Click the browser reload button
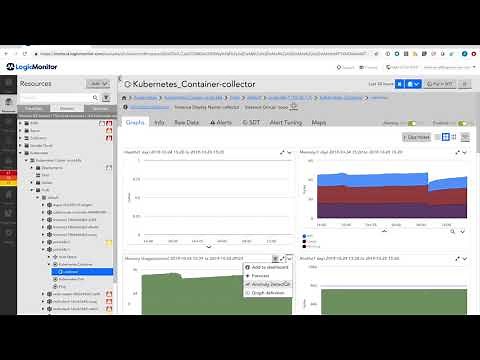The image size is (480, 360). pyautogui.click(x=25, y=54)
